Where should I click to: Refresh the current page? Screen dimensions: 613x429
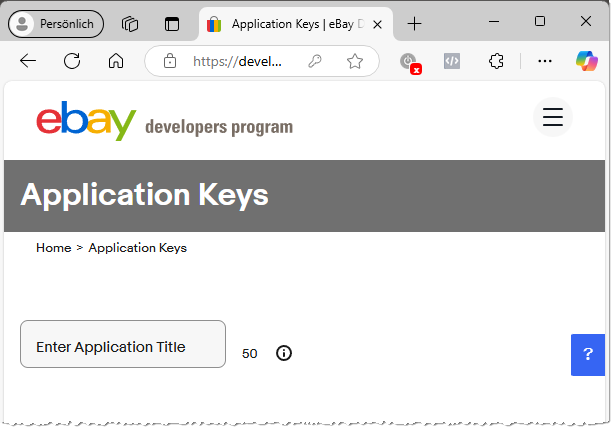[72, 61]
